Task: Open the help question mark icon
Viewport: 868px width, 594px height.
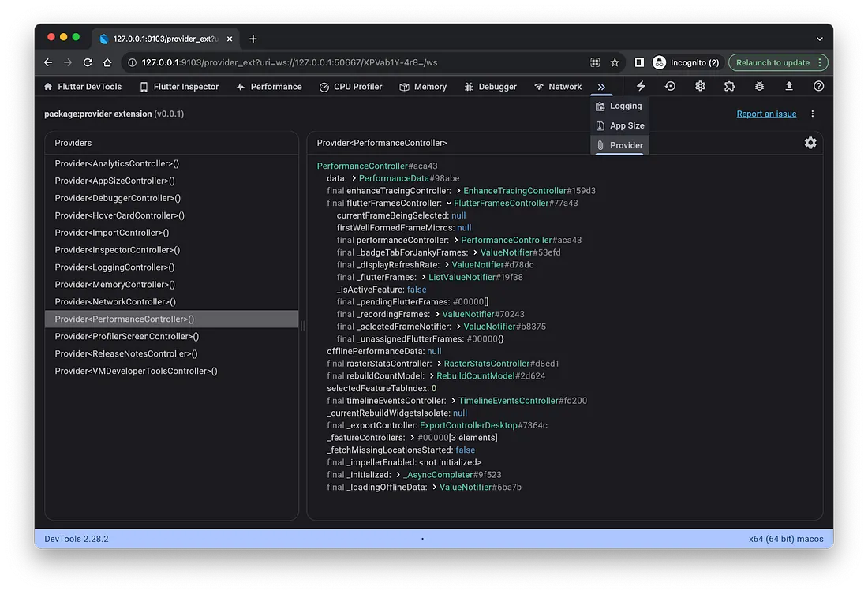Action: (x=818, y=86)
